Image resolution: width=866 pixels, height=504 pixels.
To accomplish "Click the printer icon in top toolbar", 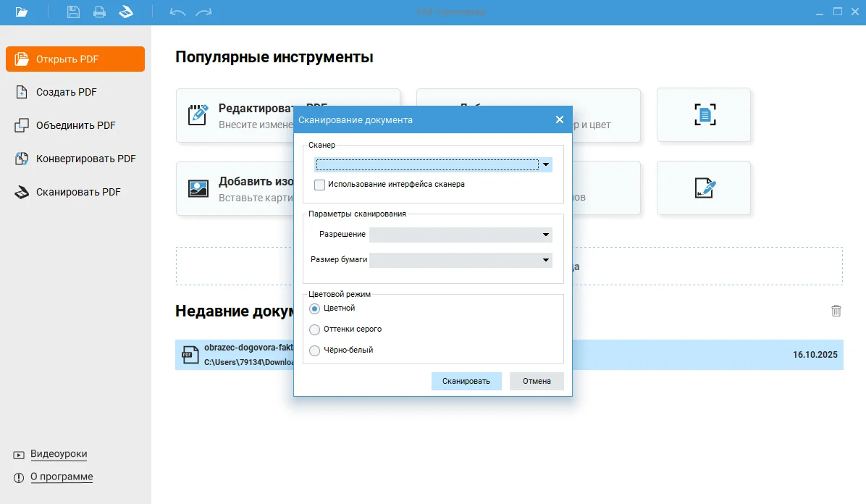I will tap(99, 12).
